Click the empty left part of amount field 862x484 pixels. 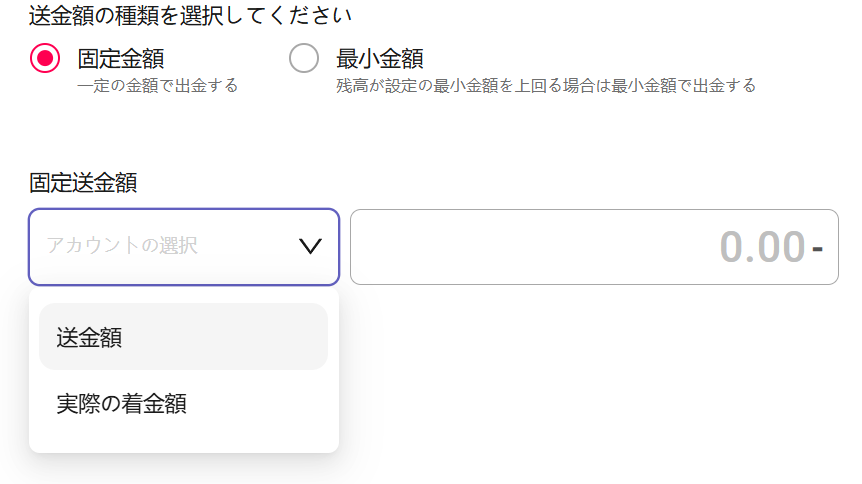click(495, 247)
